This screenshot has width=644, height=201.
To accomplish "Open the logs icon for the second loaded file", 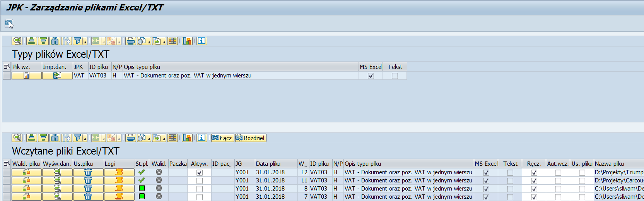I will pos(119,180).
